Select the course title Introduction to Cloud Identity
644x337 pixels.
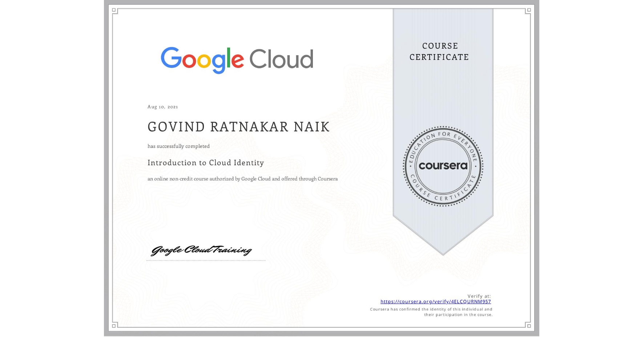[x=206, y=163]
